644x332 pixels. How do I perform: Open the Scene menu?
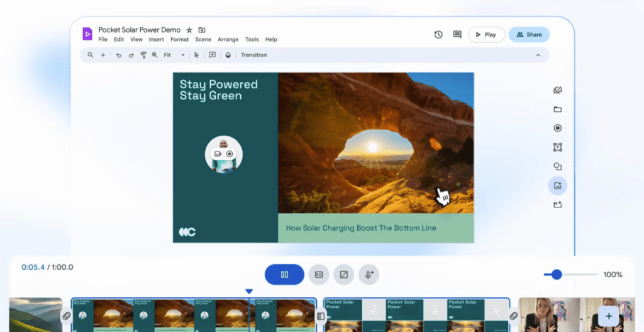coord(203,40)
